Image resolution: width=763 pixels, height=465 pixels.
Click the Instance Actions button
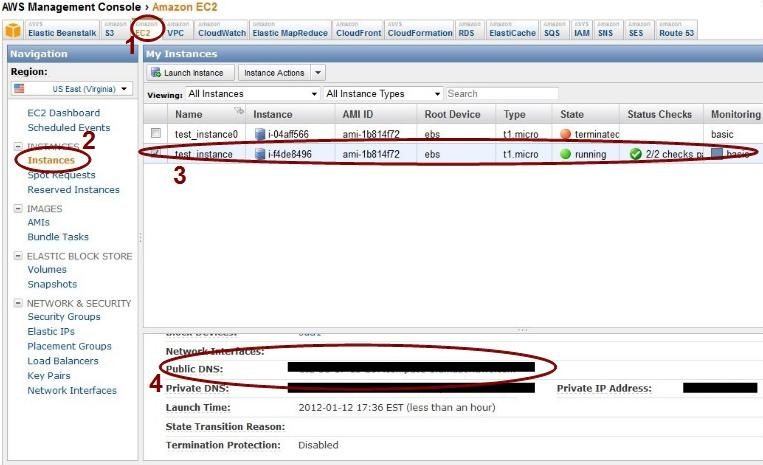tap(274, 72)
